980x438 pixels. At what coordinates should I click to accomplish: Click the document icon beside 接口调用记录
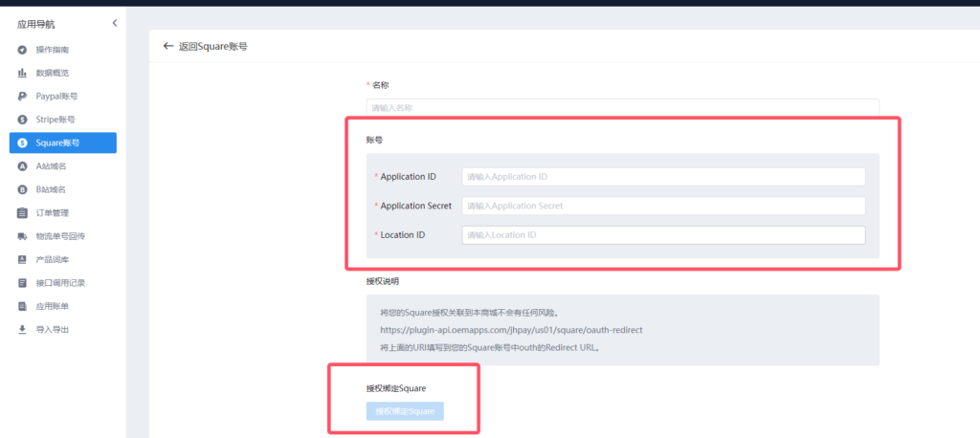[x=22, y=283]
